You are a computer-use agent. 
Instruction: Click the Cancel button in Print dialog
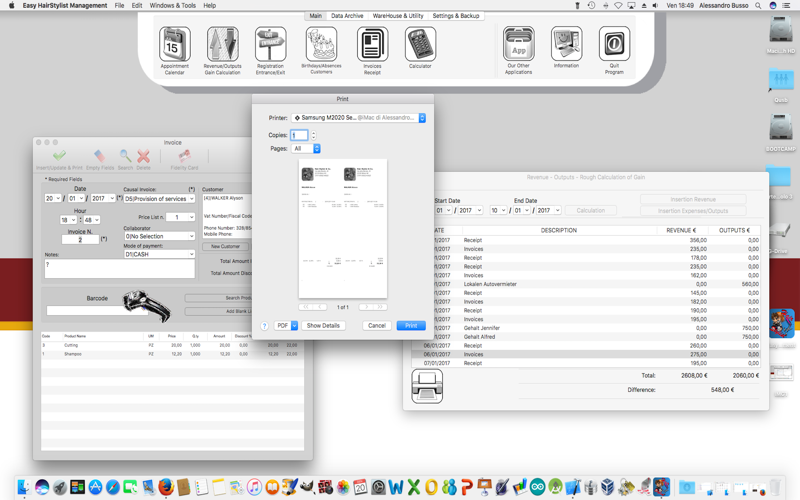[377, 326]
